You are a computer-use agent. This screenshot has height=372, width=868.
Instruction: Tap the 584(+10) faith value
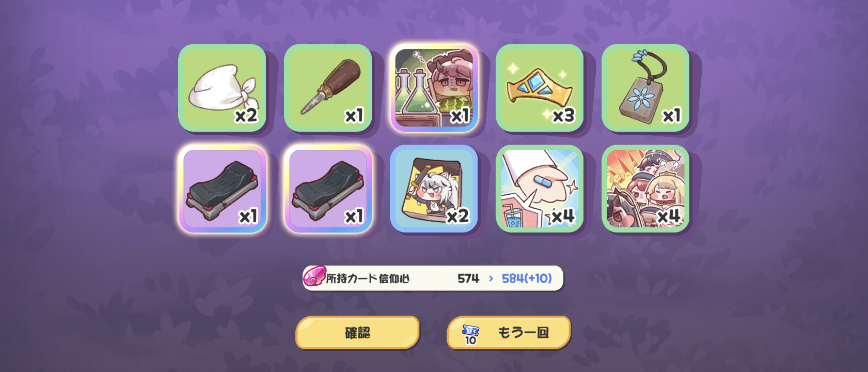[x=527, y=279]
